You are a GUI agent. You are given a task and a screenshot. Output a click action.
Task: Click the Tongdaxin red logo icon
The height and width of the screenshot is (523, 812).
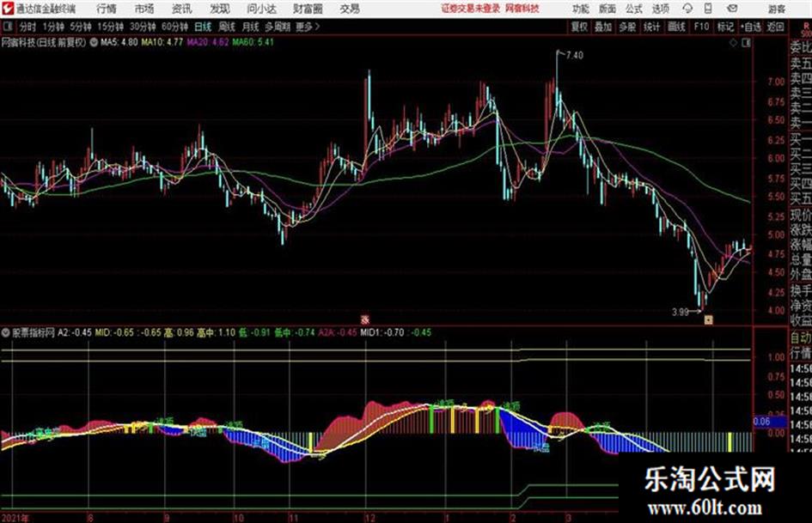[x=7, y=9]
